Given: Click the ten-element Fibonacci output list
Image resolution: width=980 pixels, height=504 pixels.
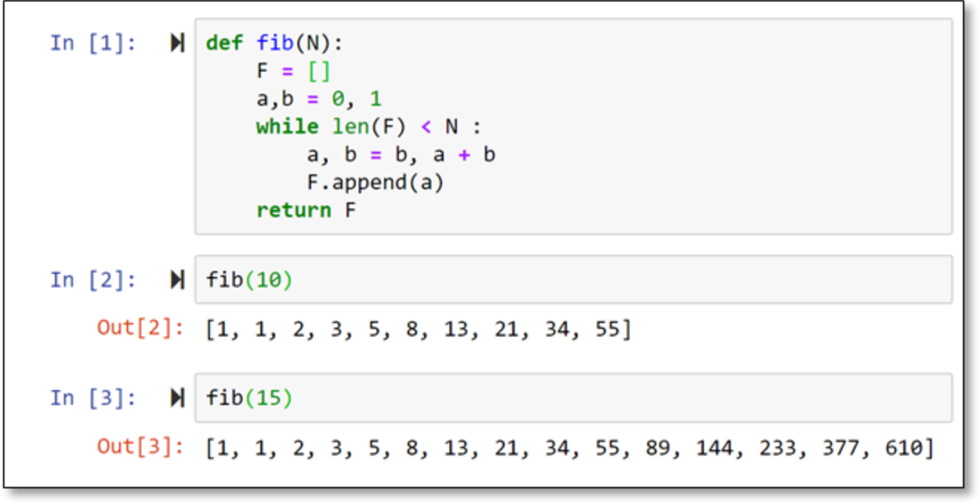Looking at the screenshot, I should (418, 328).
